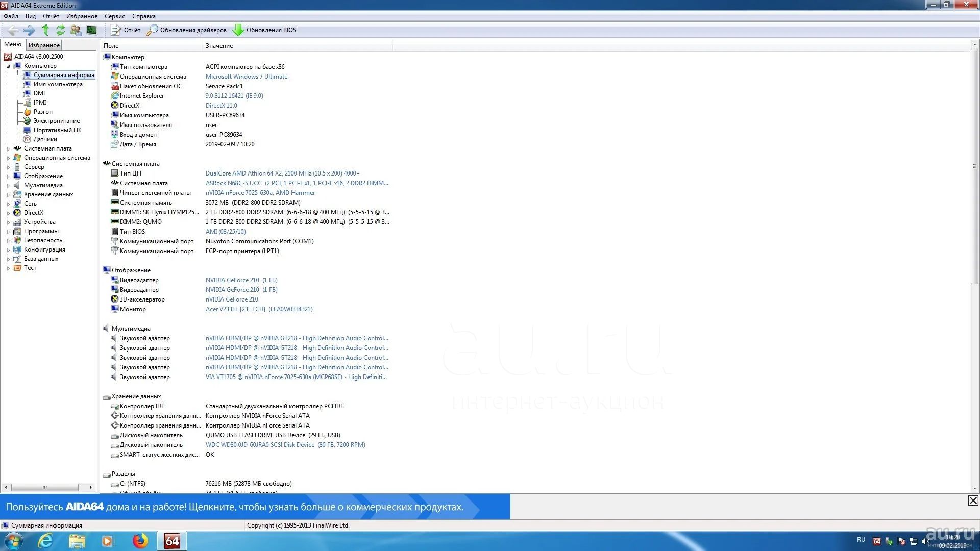Viewport: 980px width, 551px height.
Task: Open Обновления драйверов driver updates
Action: pyautogui.click(x=186, y=30)
